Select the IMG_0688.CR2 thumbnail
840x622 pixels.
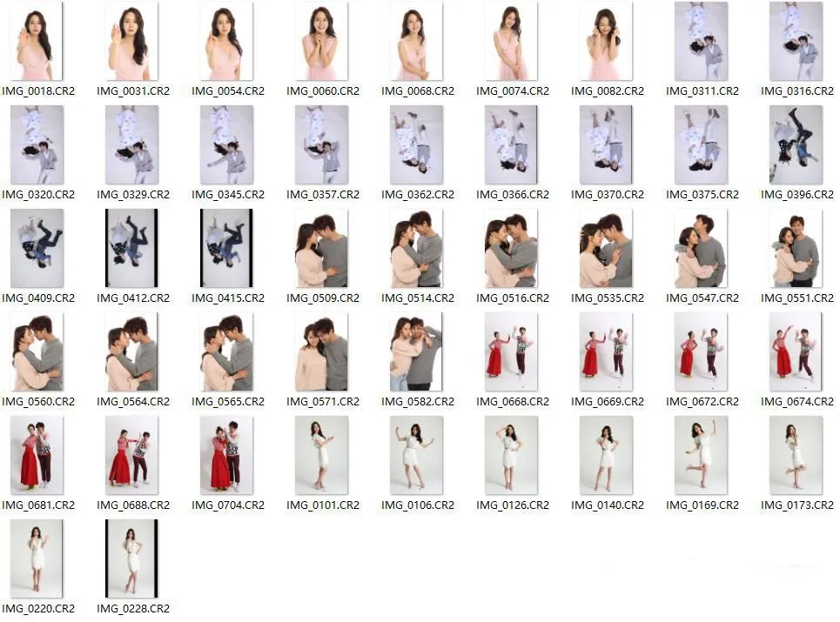pyautogui.click(x=131, y=456)
